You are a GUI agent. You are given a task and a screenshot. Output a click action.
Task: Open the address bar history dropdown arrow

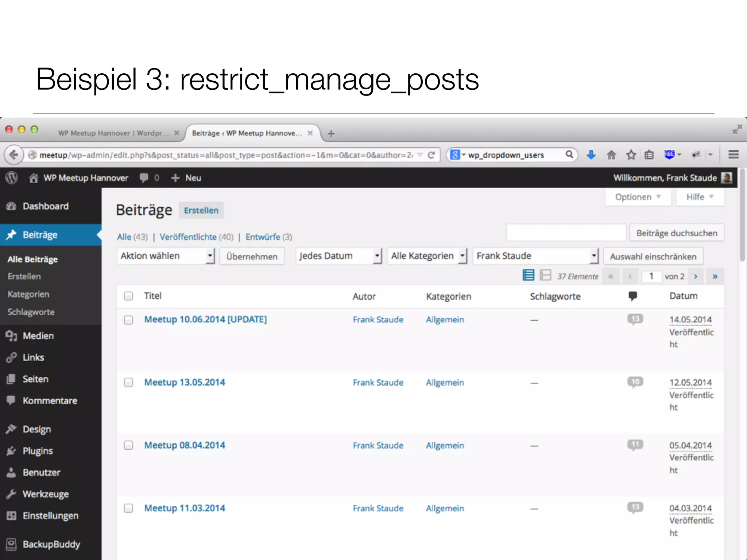click(420, 155)
